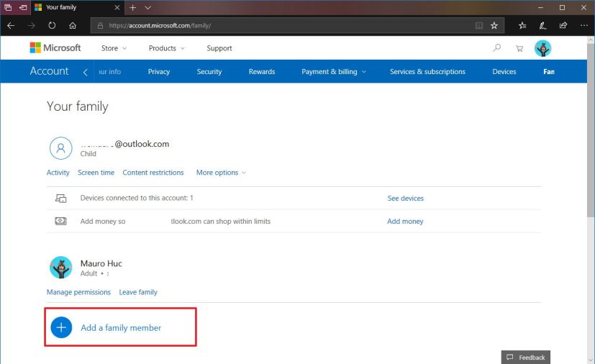Click Add a family member link
This screenshot has width=595, height=364.
point(121,327)
